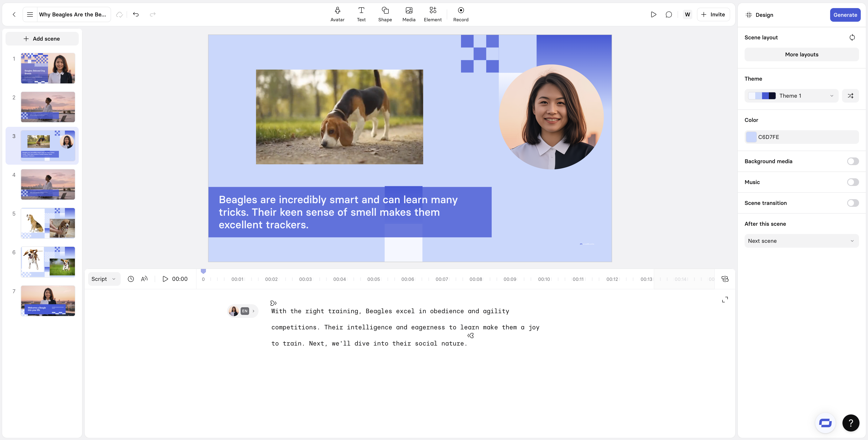
Task: Open the Avatar tool
Action: 337,14
